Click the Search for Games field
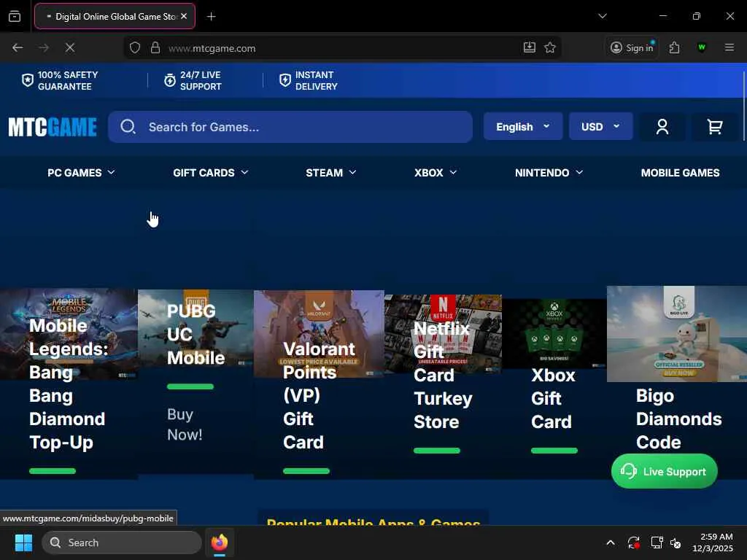The image size is (747, 560). pyautogui.click(x=290, y=127)
